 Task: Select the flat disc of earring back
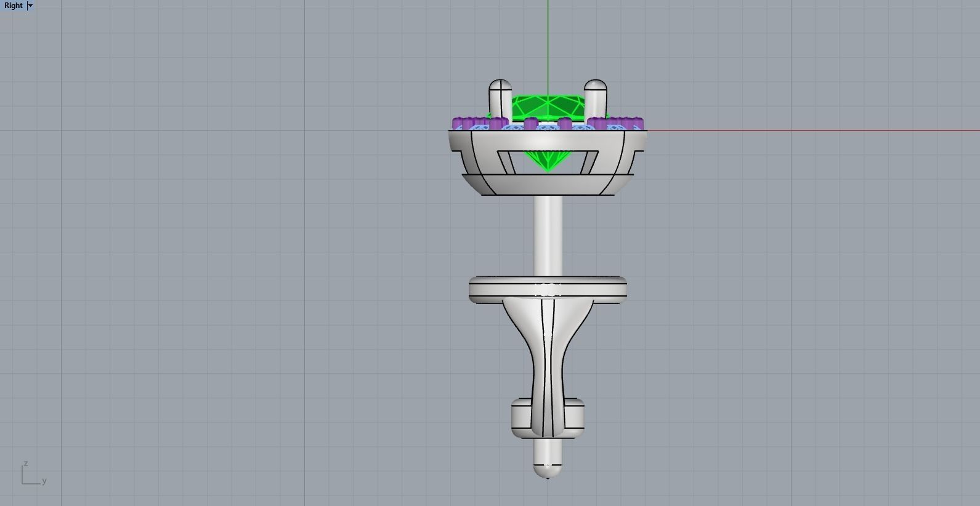tap(548, 290)
